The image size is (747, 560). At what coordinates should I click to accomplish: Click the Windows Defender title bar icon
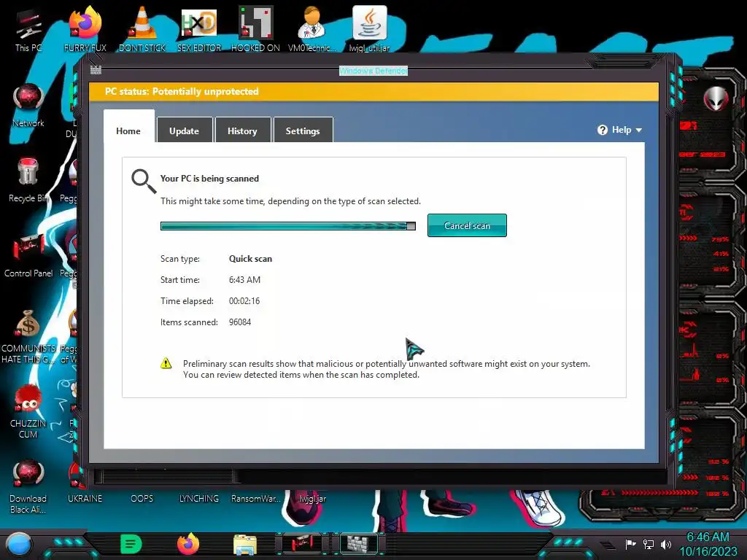tap(96, 69)
